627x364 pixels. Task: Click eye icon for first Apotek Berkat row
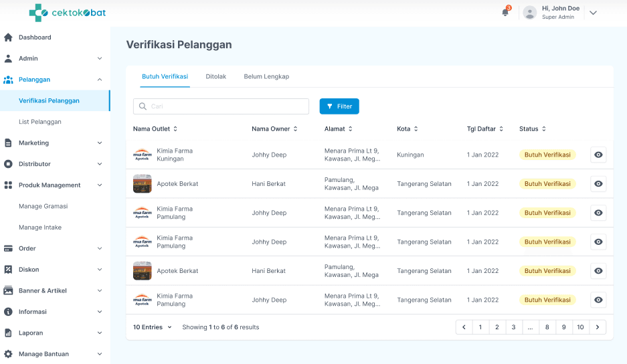pos(598,184)
